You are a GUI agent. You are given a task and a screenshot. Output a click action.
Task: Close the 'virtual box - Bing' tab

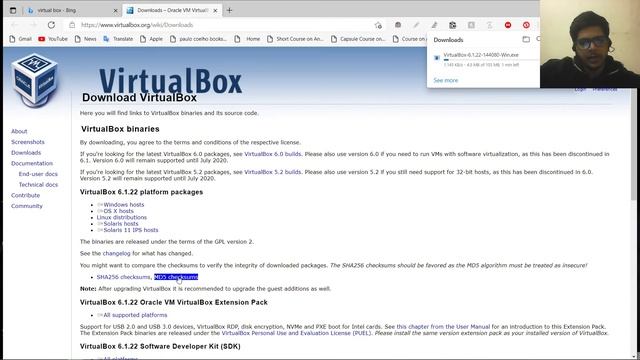pyautogui.click(x=116, y=10)
